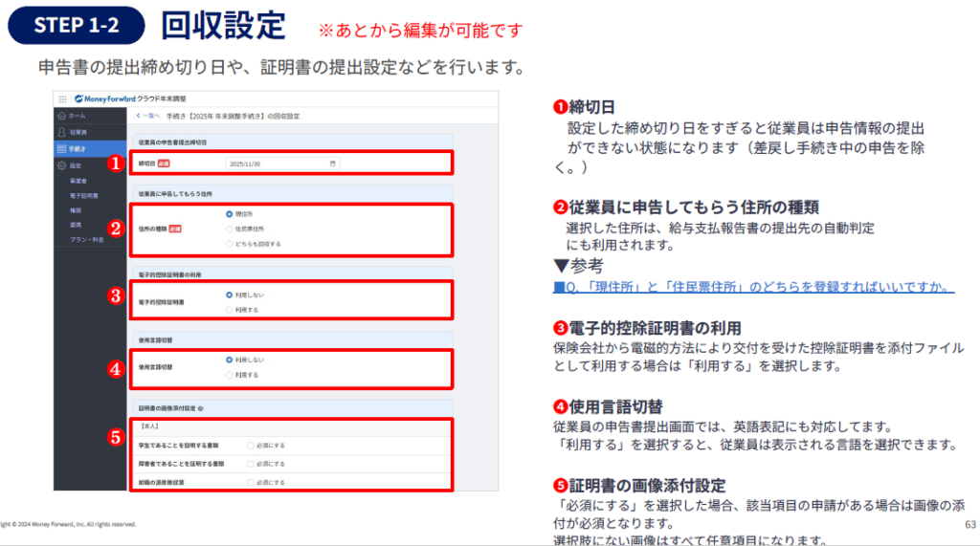Choose the どちらも回収する radio option
The height and width of the screenshot is (546, 980).
[x=230, y=244]
